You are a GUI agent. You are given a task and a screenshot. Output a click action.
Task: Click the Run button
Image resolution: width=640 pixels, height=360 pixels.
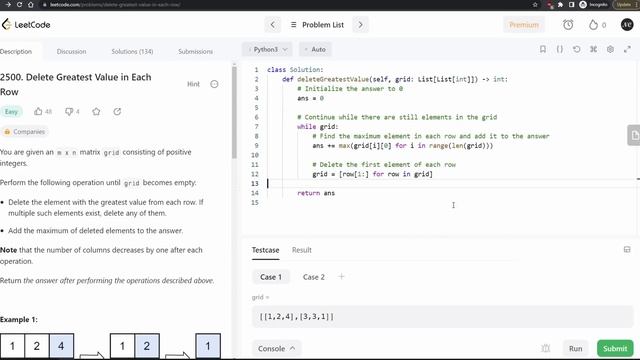click(576, 349)
